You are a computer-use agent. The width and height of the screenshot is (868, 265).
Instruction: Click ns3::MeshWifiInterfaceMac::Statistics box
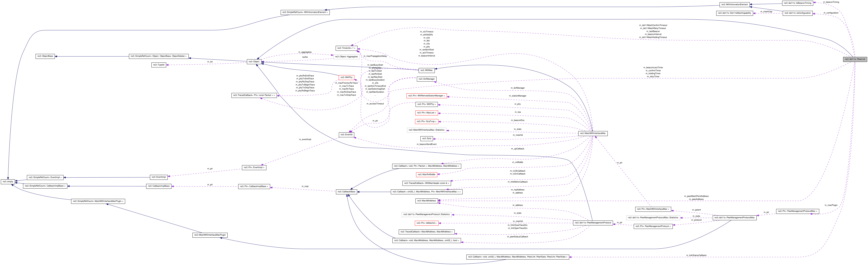click(426, 130)
